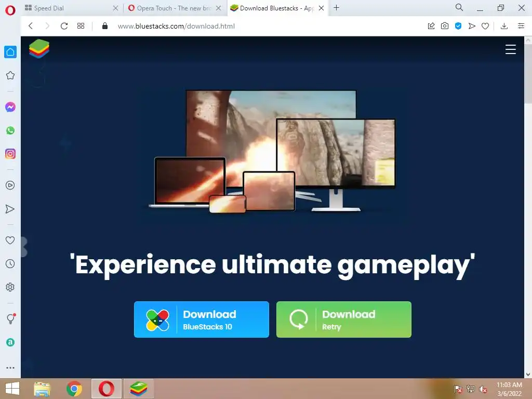Screen dimensions: 532x399
Task: Open the lightbulb tips sidebar icon
Action: coord(11,318)
